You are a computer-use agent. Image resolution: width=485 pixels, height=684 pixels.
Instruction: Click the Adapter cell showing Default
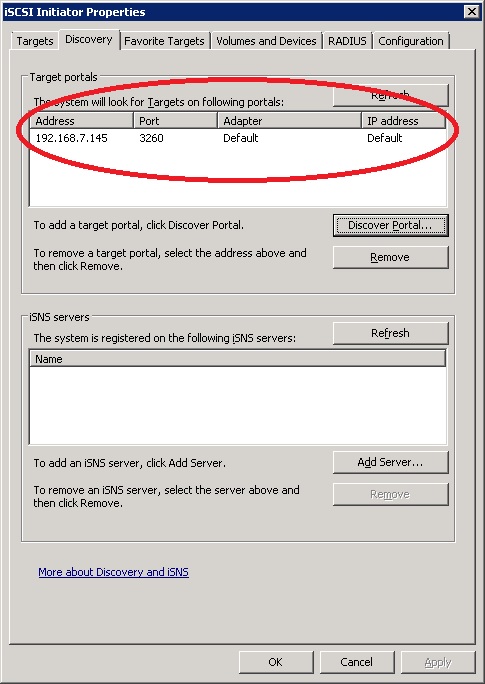241,138
